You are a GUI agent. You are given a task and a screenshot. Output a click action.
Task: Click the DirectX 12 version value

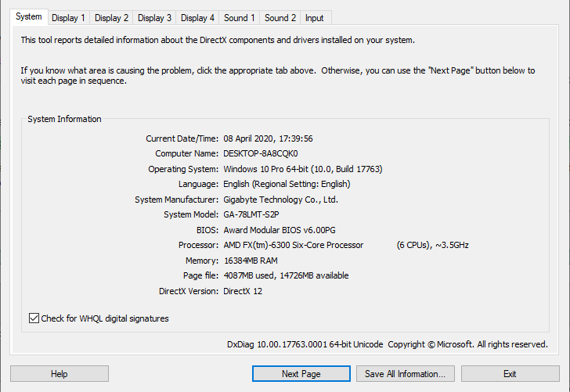245,291
